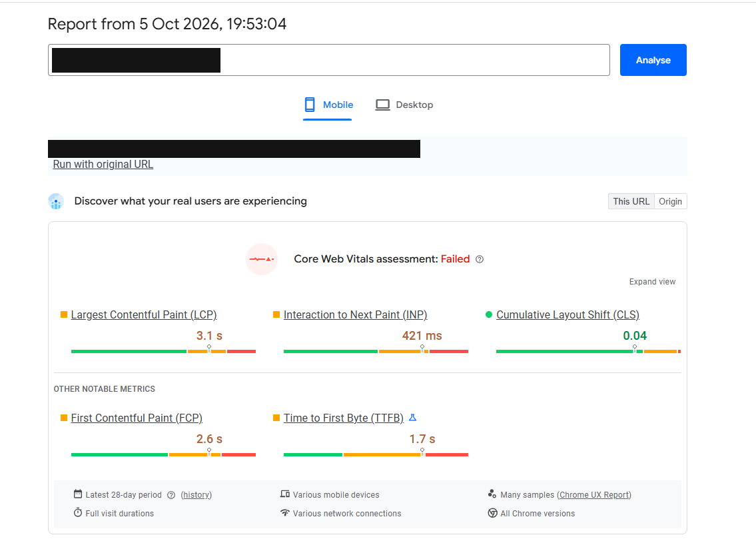The height and width of the screenshot is (547, 756).
Task: Click the Chrome icon for all Chrome versions
Action: (492, 513)
